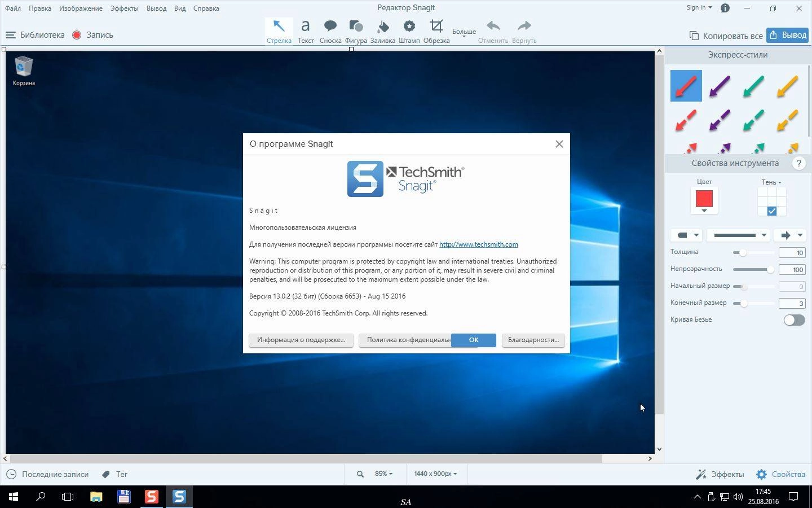The image size is (812, 508).
Task: Open the arrow start-cap style dropdown
Action: [x=686, y=235]
